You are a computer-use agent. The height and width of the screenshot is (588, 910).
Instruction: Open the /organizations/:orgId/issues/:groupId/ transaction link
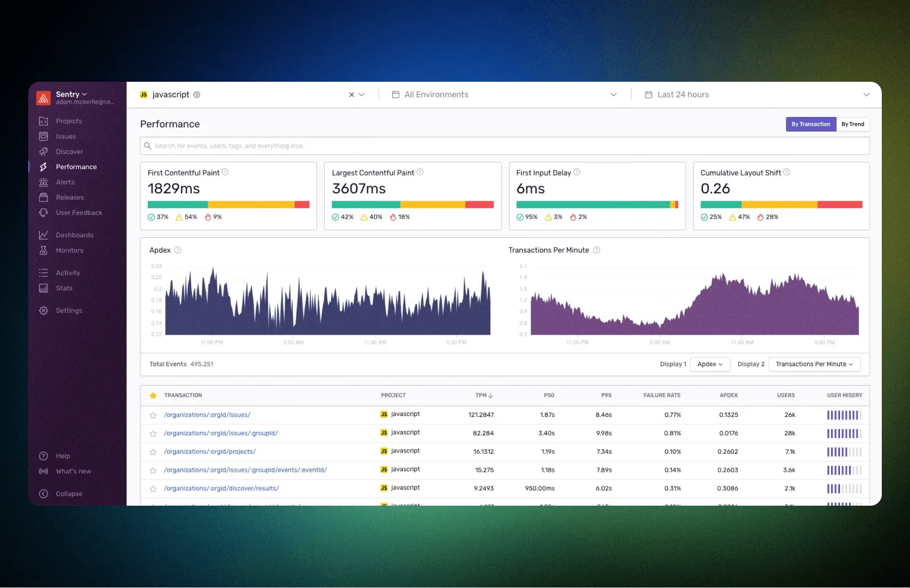coord(221,434)
